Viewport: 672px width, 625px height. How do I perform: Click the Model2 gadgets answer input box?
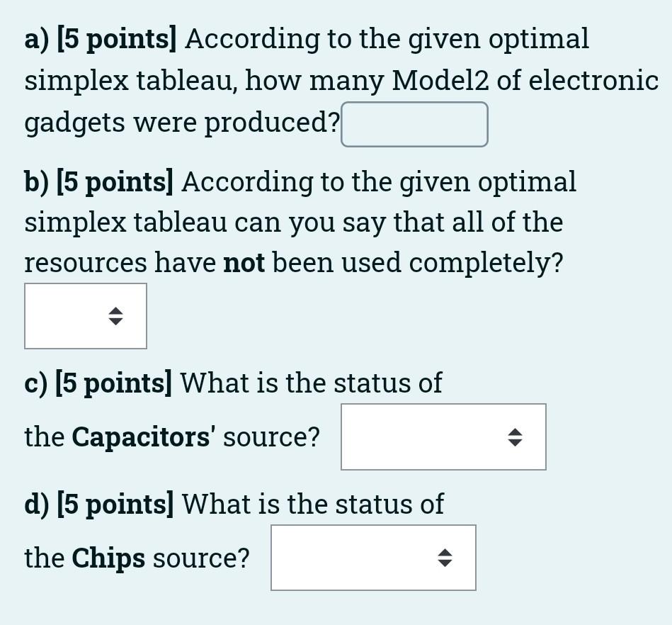point(414,125)
